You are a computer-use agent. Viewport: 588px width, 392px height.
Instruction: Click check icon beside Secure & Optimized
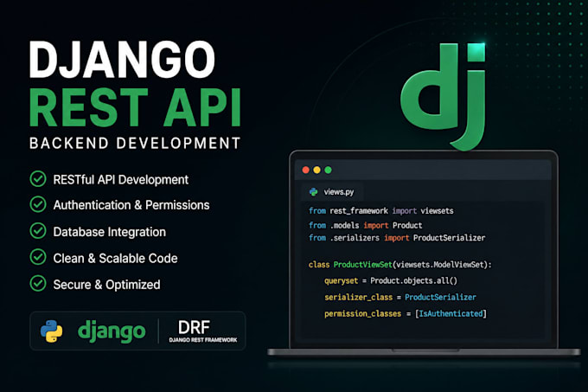(38, 283)
